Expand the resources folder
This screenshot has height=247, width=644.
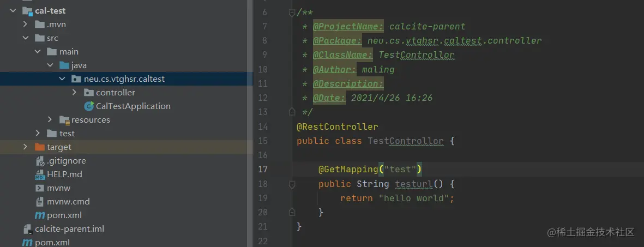tap(50, 119)
